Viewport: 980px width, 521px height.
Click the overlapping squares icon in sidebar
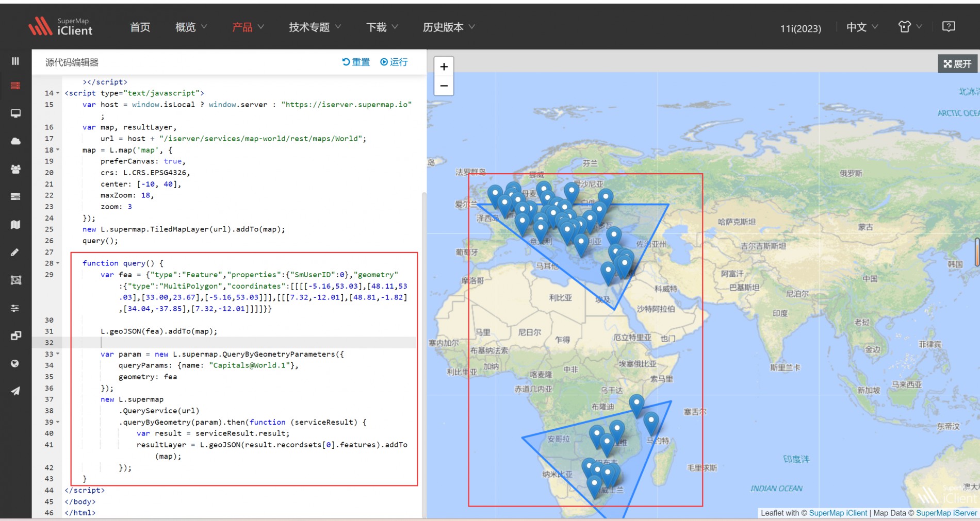[x=15, y=336]
